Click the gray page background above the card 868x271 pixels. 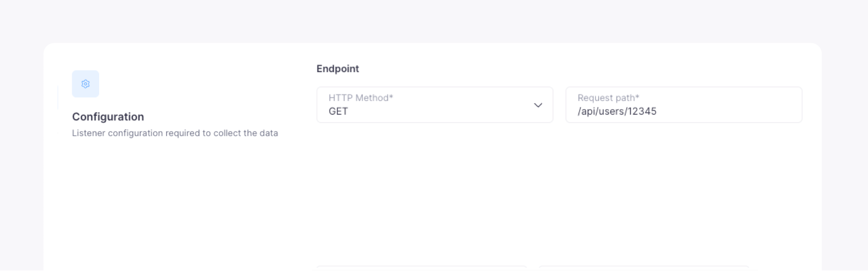coord(434,20)
